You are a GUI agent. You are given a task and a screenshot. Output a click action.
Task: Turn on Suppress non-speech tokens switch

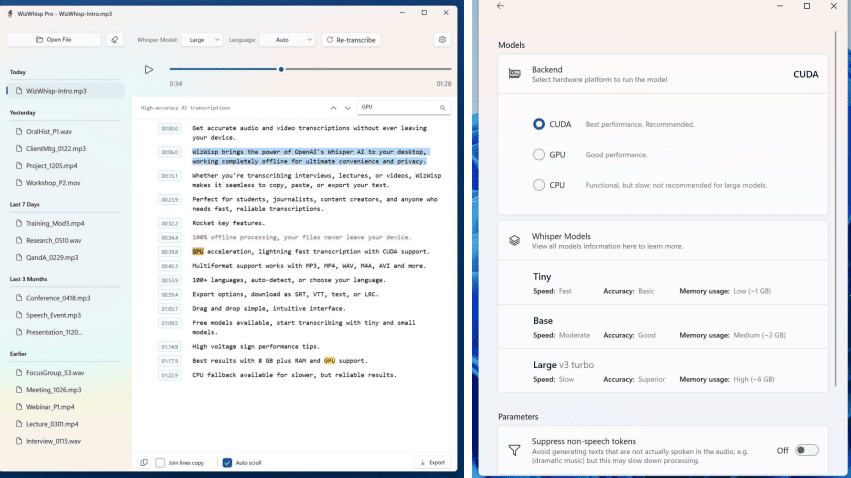click(807, 450)
